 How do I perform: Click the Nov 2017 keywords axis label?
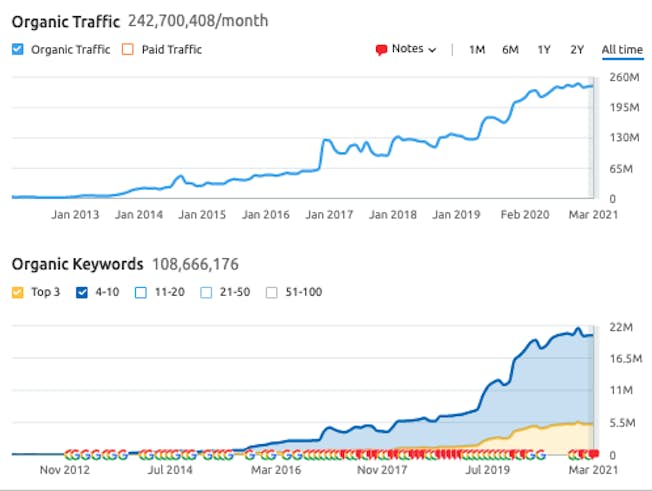click(x=382, y=470)
